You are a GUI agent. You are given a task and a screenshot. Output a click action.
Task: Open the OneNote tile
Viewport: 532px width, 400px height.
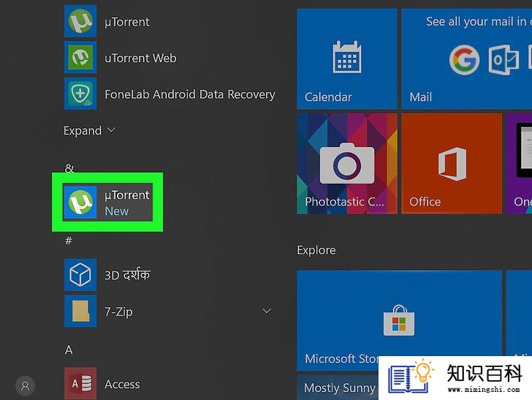pos(519,164)
